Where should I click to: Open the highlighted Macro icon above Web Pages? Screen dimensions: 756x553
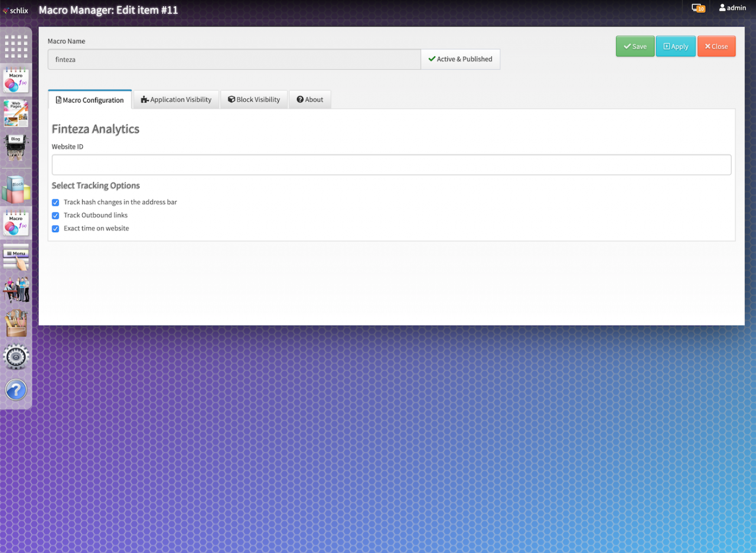[16, 80]
